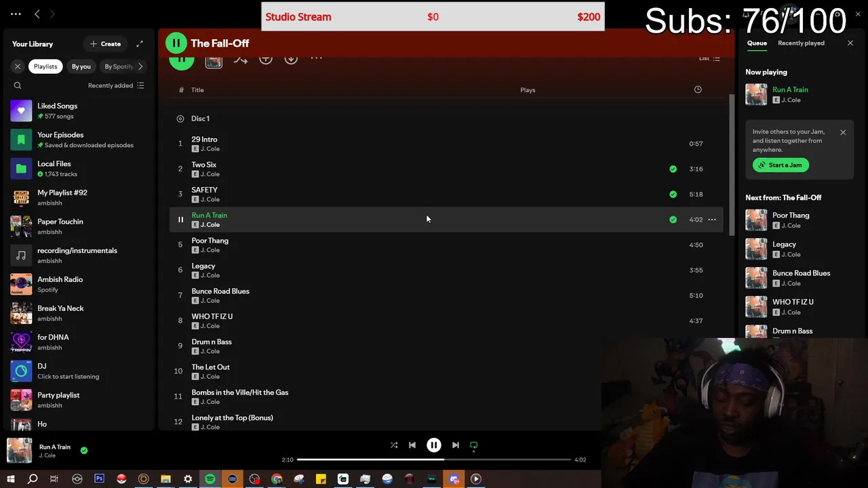Toggle repeat in bottom player bar
Screen dimensions: 868x488
(x=474, y=445)
